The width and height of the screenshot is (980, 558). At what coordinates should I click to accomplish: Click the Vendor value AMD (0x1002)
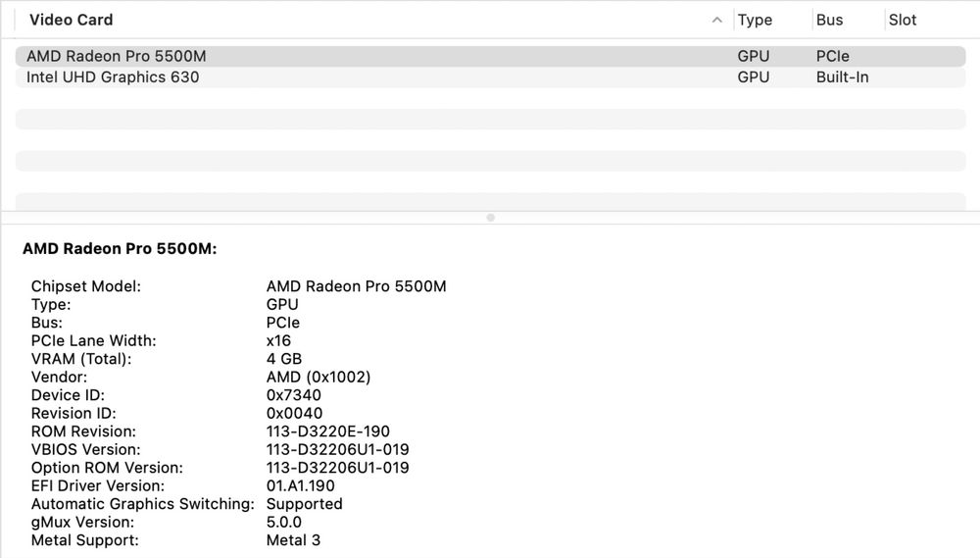point(318,377)
